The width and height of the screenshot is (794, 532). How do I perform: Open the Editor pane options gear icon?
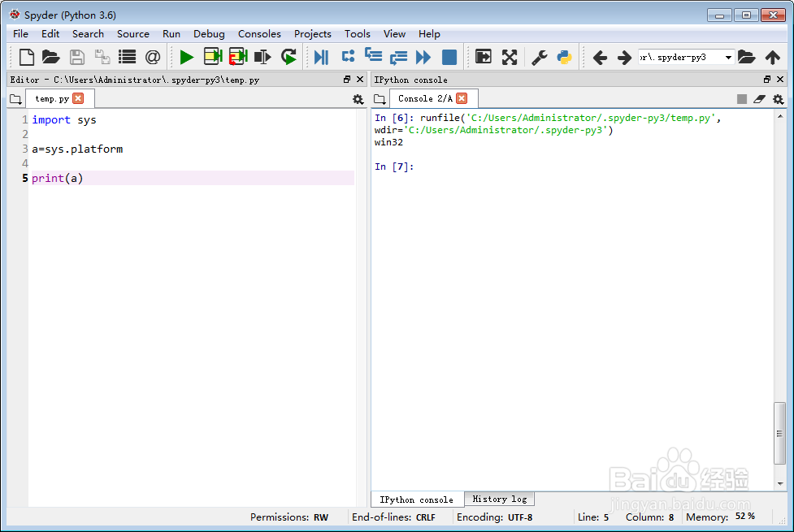point(358,99)
